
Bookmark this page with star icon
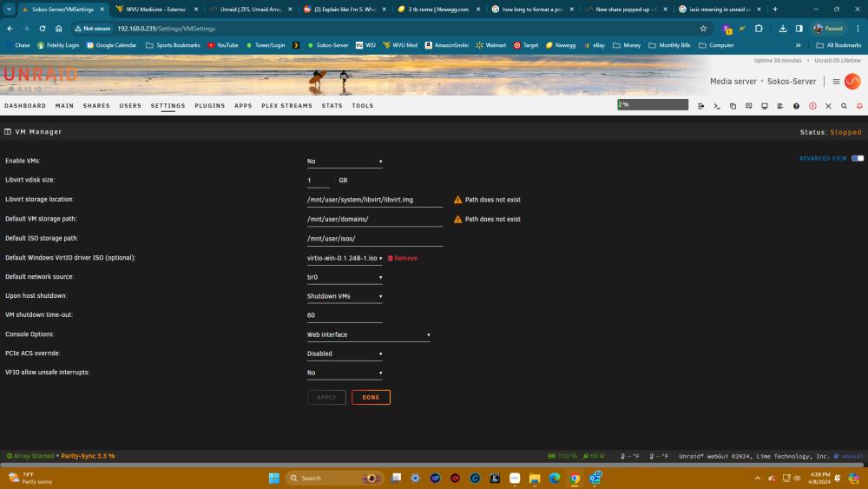(x=703, y=29)
